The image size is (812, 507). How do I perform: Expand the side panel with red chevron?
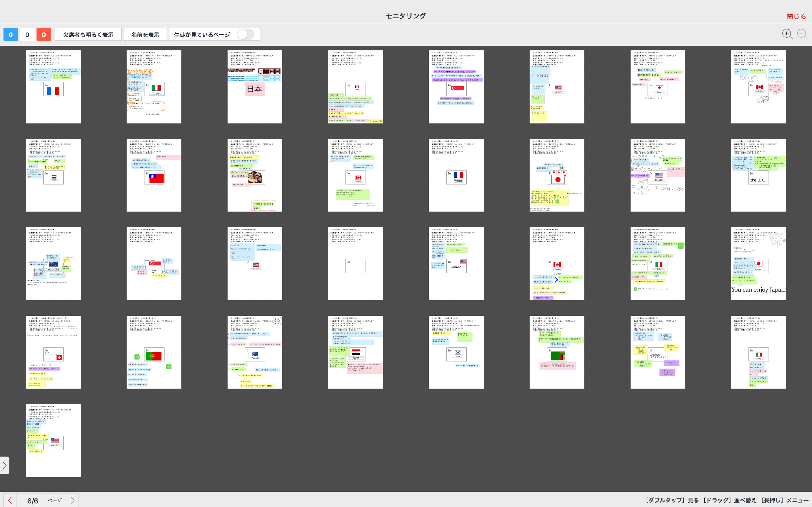point(4,465)
